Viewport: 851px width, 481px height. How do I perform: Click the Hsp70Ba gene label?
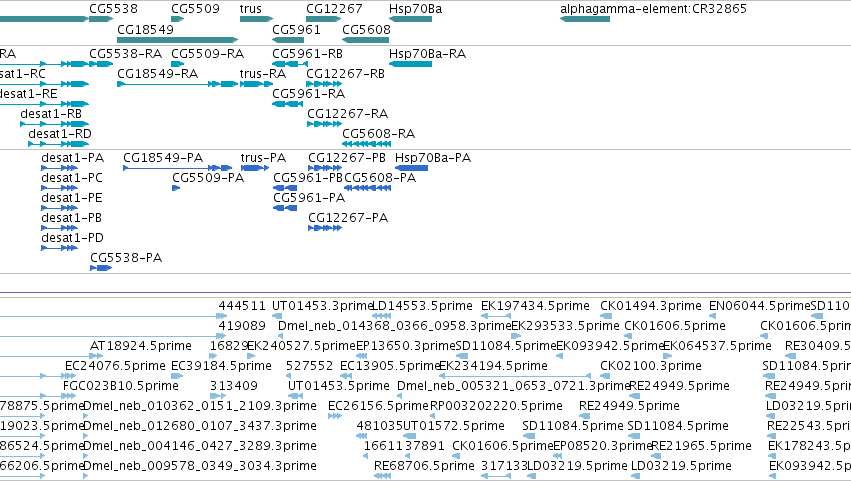point(415,9)
